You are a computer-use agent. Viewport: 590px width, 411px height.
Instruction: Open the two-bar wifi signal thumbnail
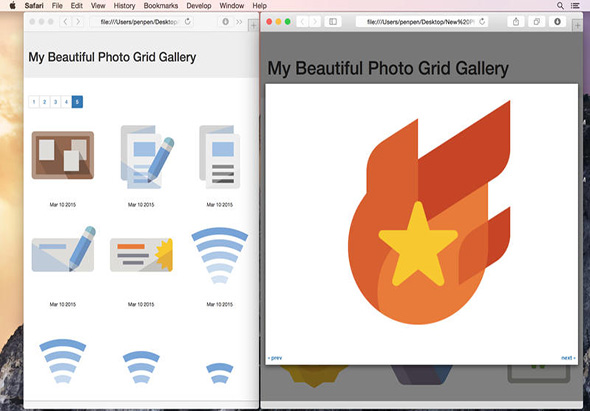click(220, 373)
